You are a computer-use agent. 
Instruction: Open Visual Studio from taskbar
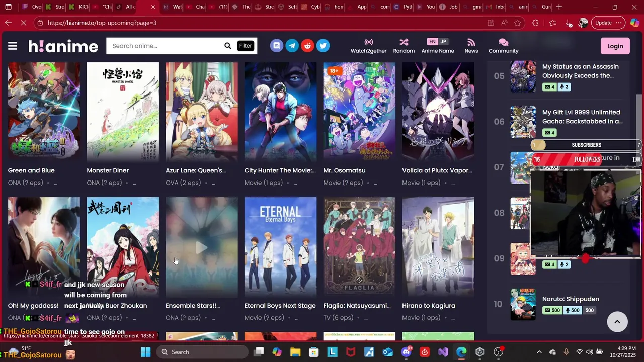click(443, 352)
